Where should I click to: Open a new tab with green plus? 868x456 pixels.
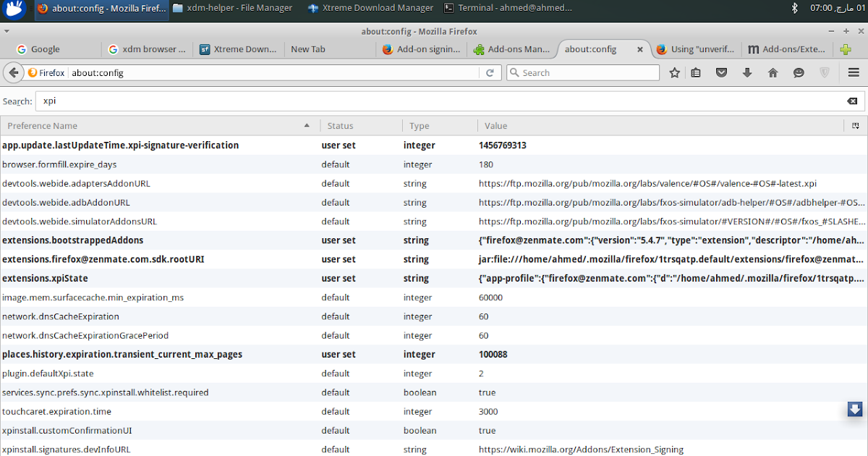coord(845,49)
